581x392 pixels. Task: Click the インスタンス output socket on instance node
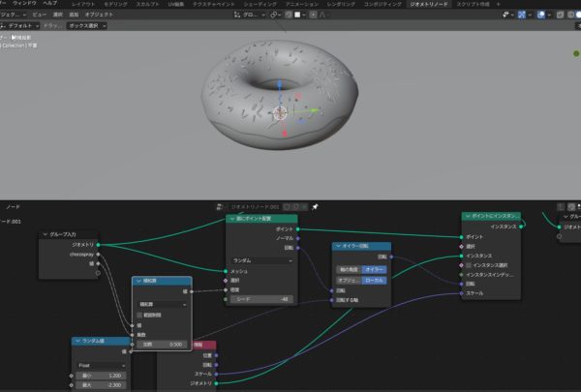[x=522, y=226]
